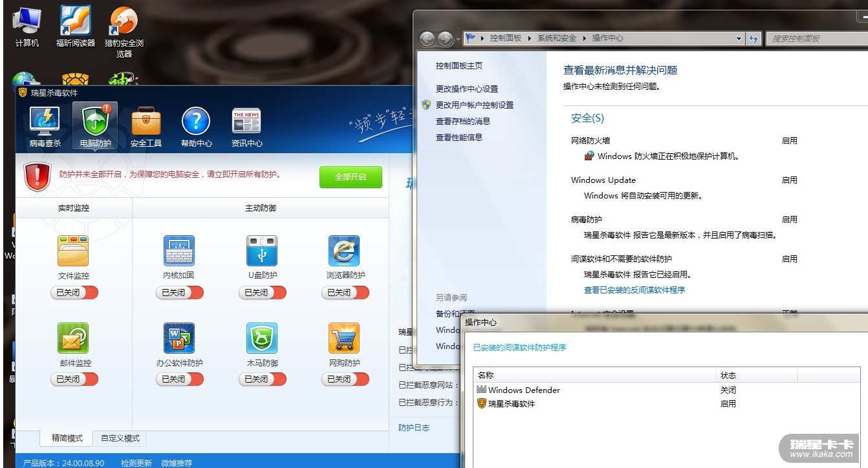868x468 pixels.
Task: Open 更改操作中心设置
Action: 467,89
